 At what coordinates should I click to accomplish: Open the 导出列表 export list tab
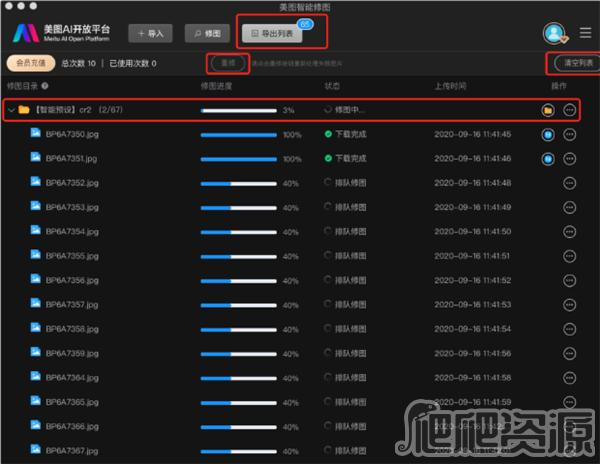point(272,33)
